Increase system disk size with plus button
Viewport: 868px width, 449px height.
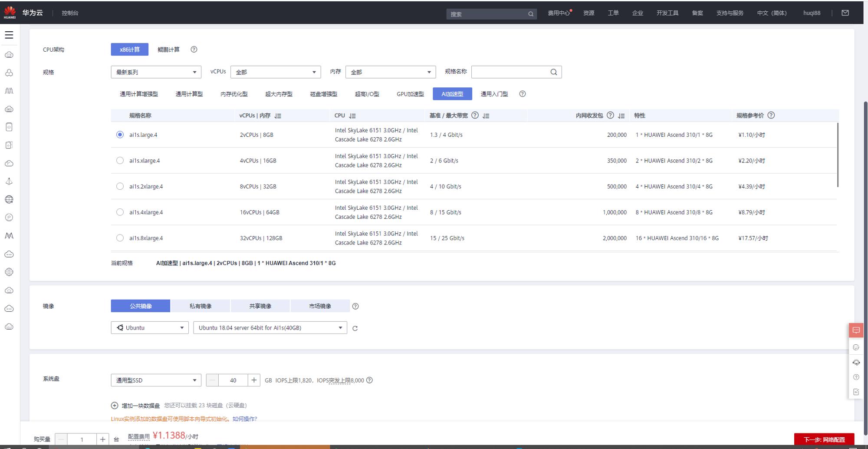coord(254,380)
